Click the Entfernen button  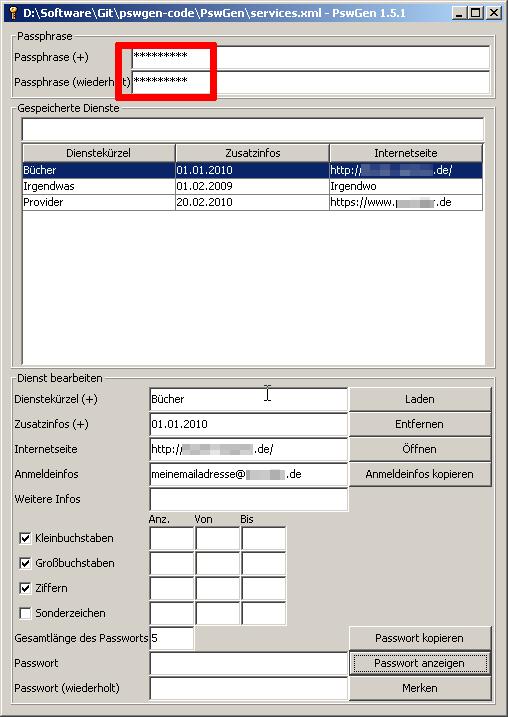(420, 424)
